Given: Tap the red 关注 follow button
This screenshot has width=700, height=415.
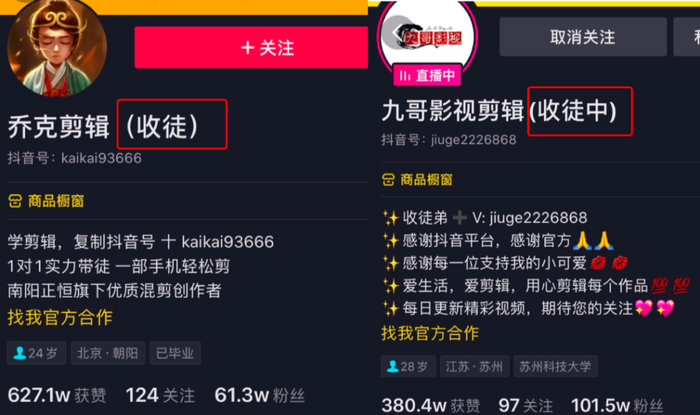Looking at the screenshot, I should [251, 47].
